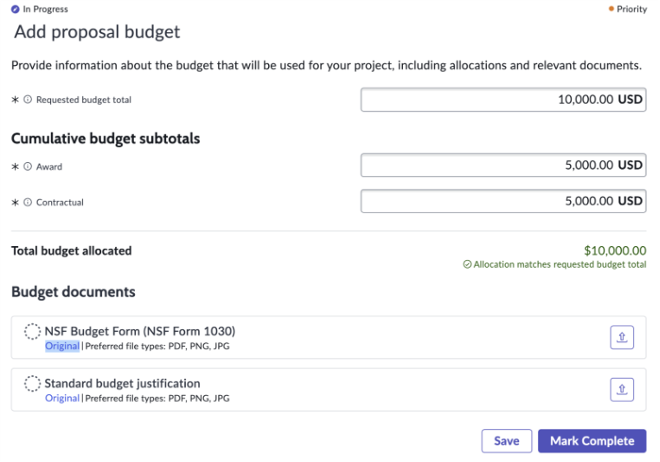The height and width of the screenshot is (462, 660).
Task: Click the In Progress status icon
Action: point(15,9)
